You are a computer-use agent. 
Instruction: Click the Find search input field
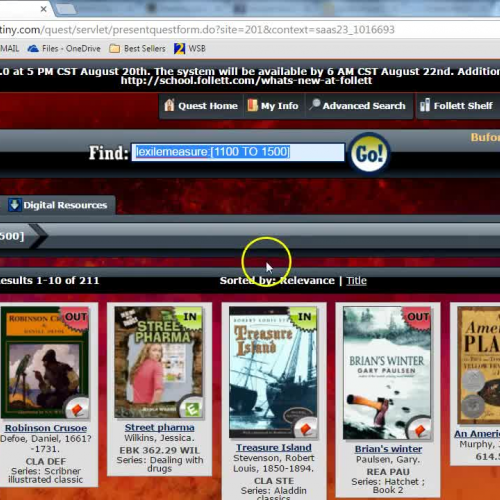238,152
